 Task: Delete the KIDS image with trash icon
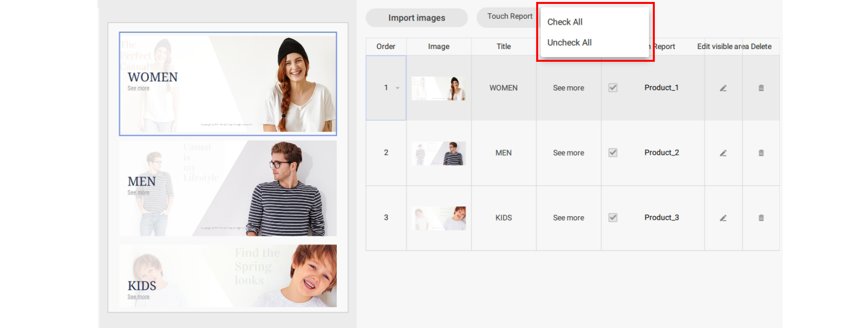click(761, 218)
